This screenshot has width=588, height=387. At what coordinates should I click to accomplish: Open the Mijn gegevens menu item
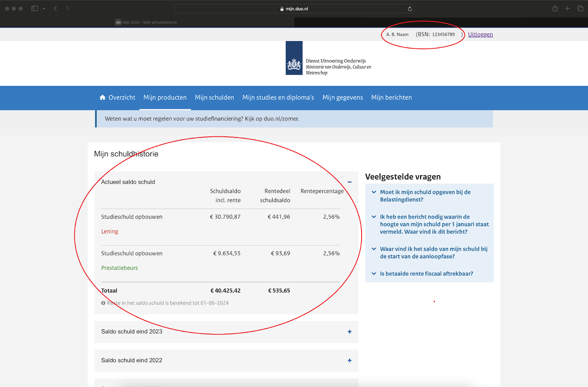(343, 97)
